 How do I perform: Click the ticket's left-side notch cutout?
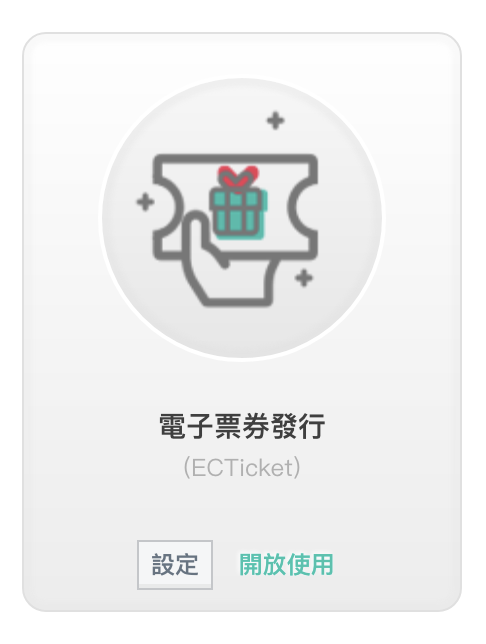tap(166, 207)
